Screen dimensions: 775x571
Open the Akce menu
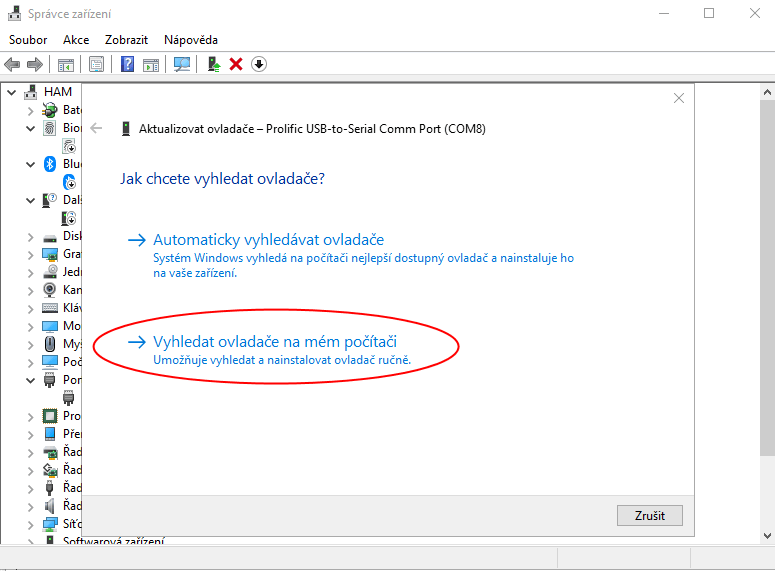point(76,40)
